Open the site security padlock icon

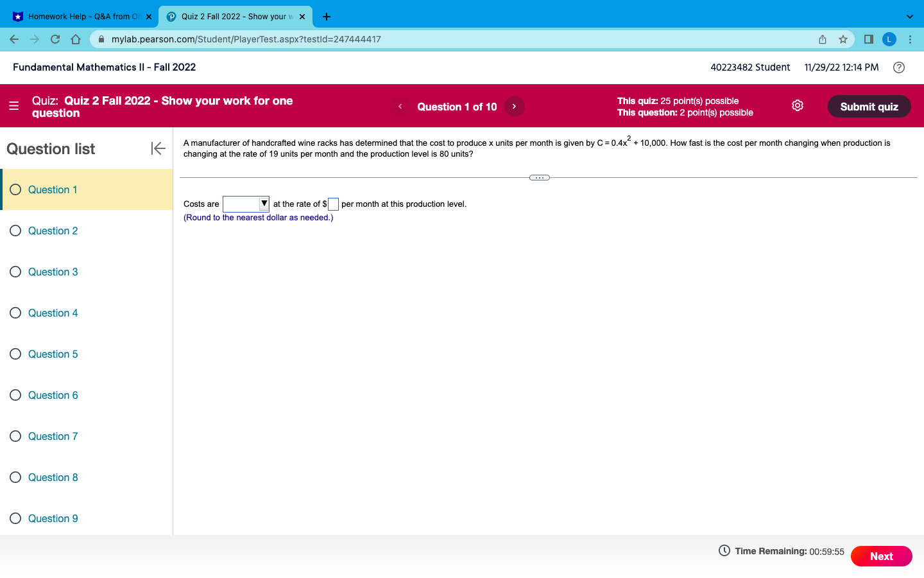[x=101, y=39]
